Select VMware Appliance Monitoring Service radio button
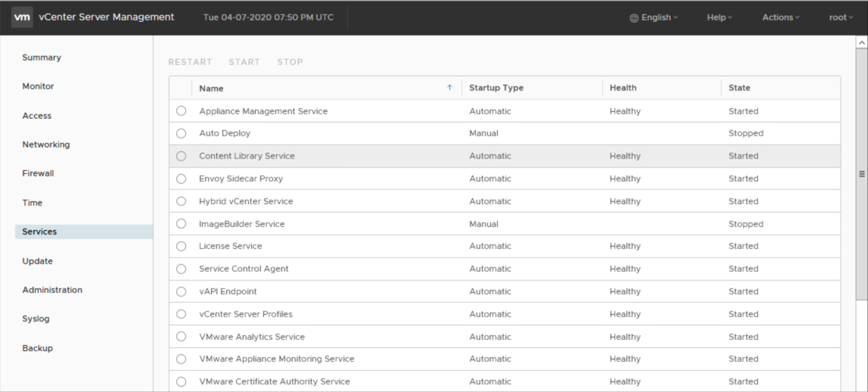The height and width of the screenshot is (392, 868). coord(181,359)
